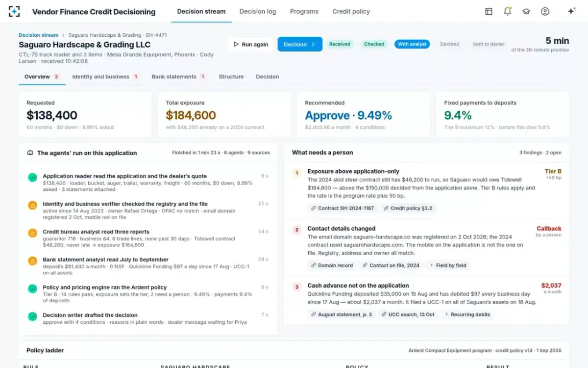The image size is (588, 368).
Task: Open the notifications bell
Action: coord(508,11)
